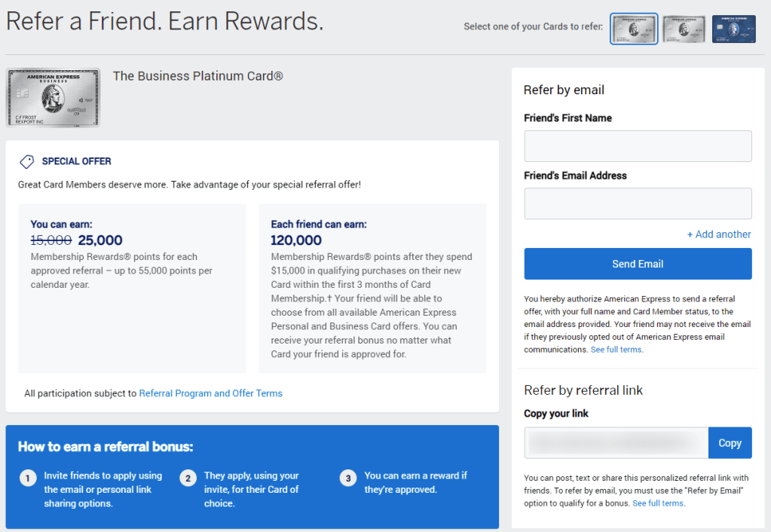Click the Refer a Friend Earn Rewards heading
This screenshot has width=771, height=532.
tap(164, 21)
